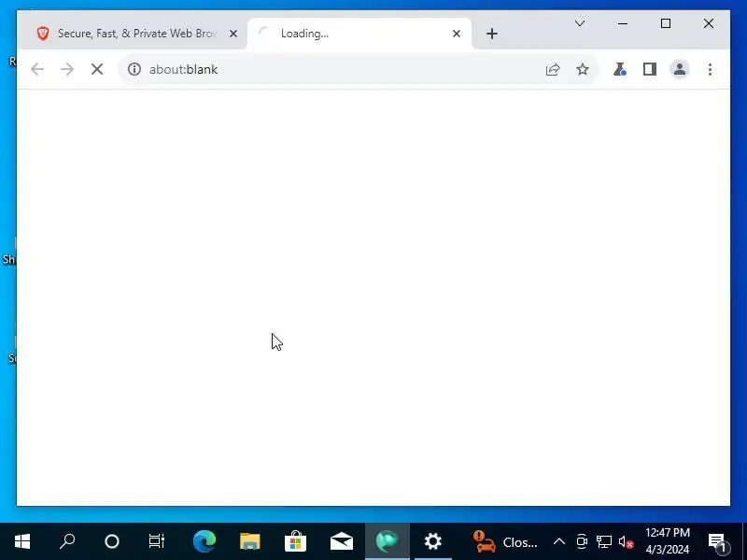The width and height of the screenshot is (747, 560).
Task: Open taskbar search magnifier
Action: (x=67, y=541)
